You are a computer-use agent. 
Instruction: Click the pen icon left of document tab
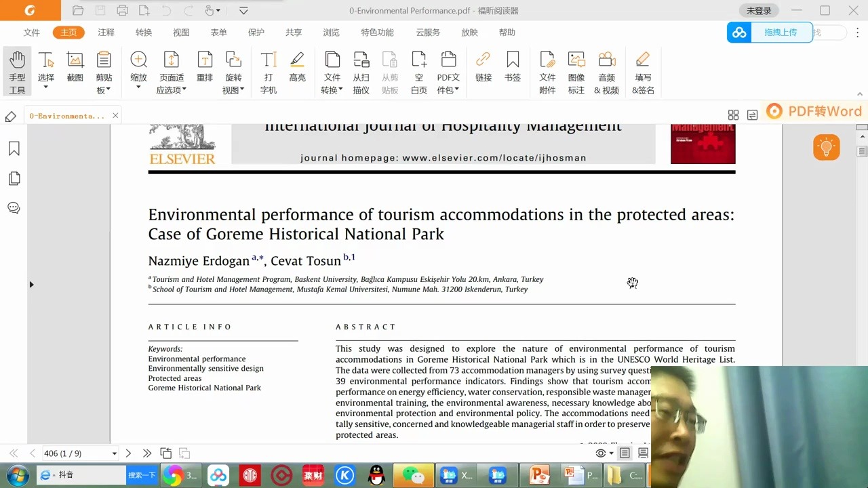(10, 117)
